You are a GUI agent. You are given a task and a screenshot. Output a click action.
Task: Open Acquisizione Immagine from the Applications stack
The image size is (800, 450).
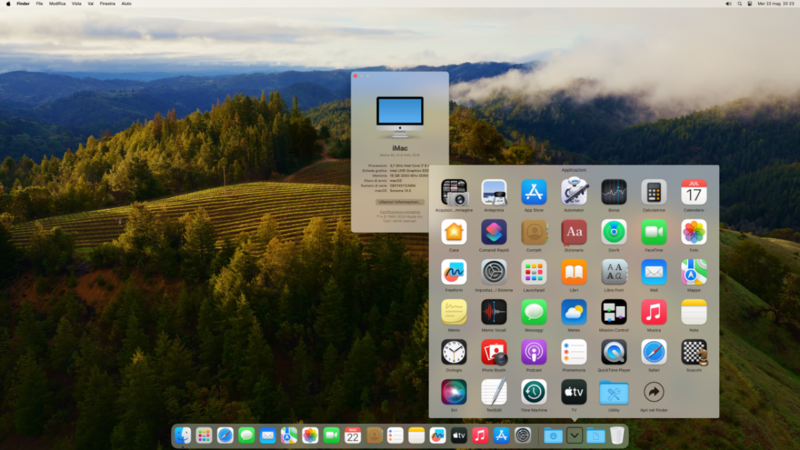coord(454,192)
